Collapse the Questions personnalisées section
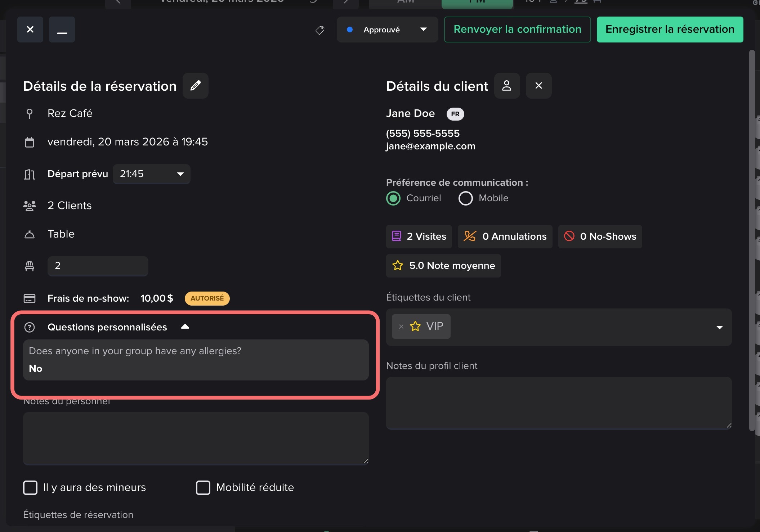Image resolution: width=760 pixels, height=532 pixels. (185, 327)
